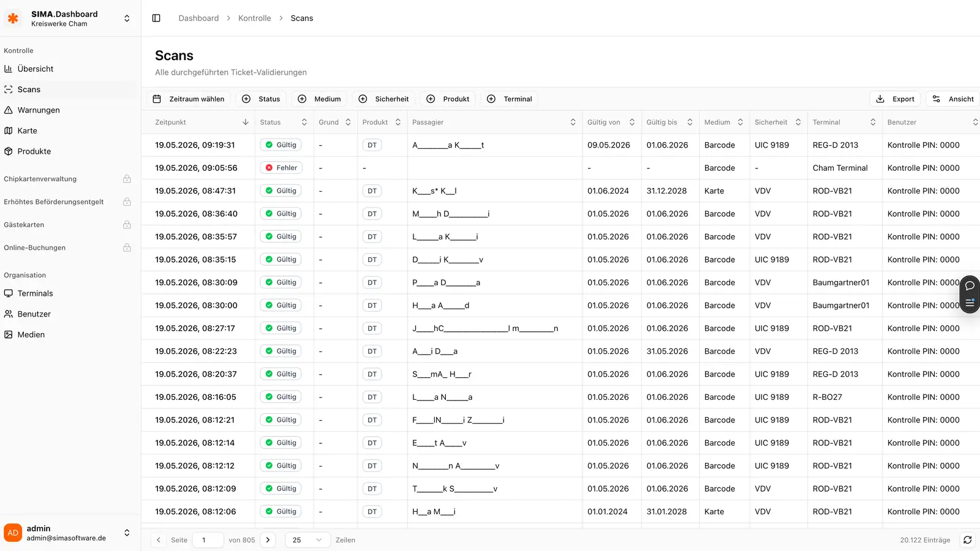
Task: Click REG-D 2013 in 08:22:23 row
Action: 835,351
